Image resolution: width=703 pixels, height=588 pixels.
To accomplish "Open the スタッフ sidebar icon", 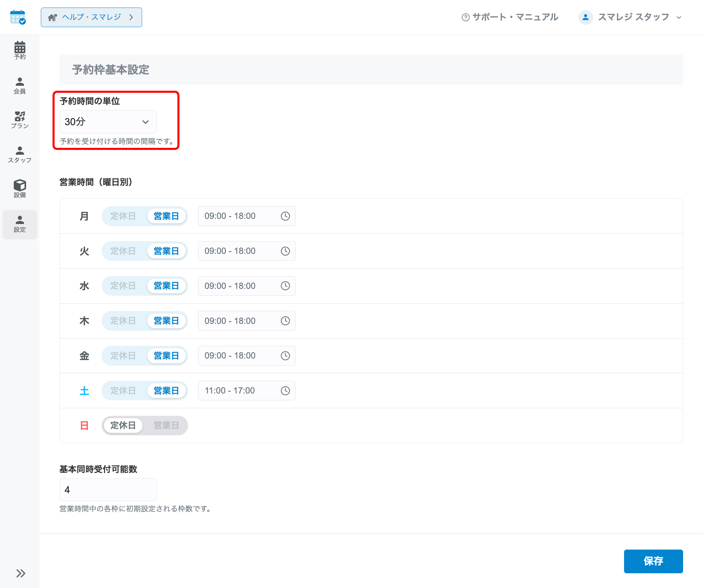I will (x=20, y=155).
